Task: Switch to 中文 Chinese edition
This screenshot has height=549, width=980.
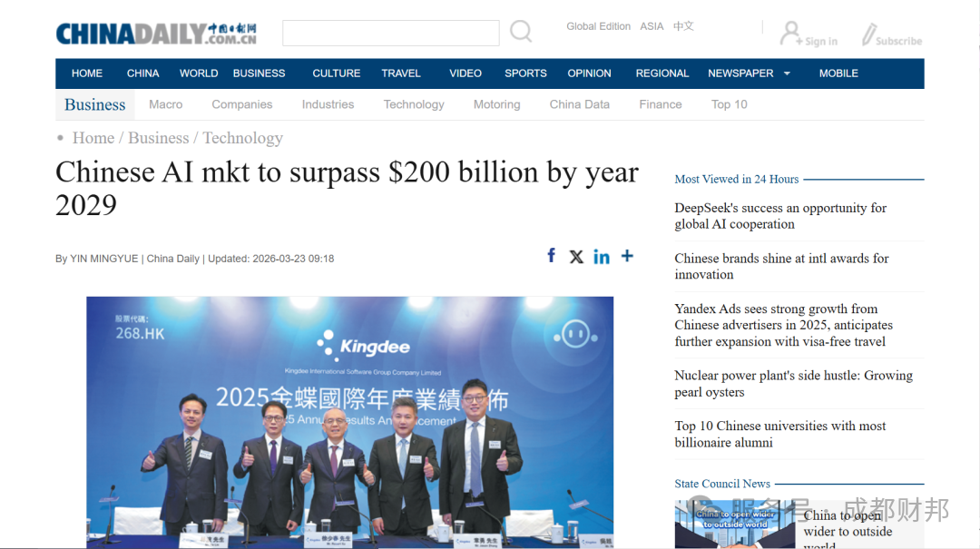Action: click(x=683, y=26)
